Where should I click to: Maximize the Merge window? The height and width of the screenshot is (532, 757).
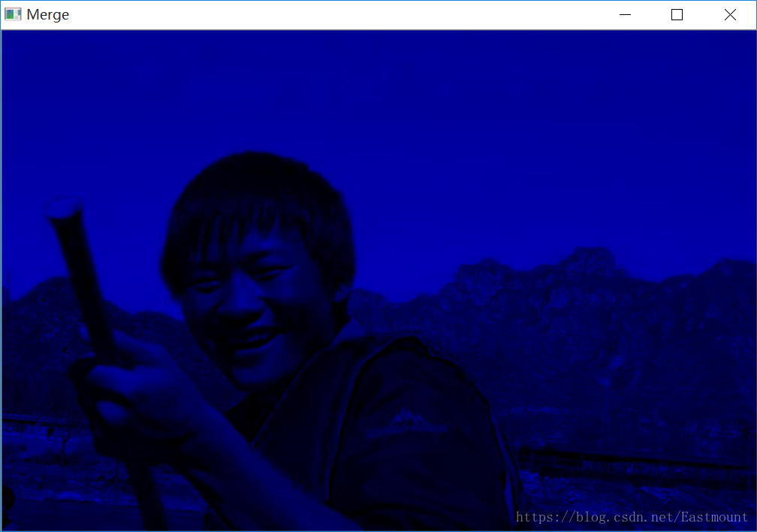point(677,15)
